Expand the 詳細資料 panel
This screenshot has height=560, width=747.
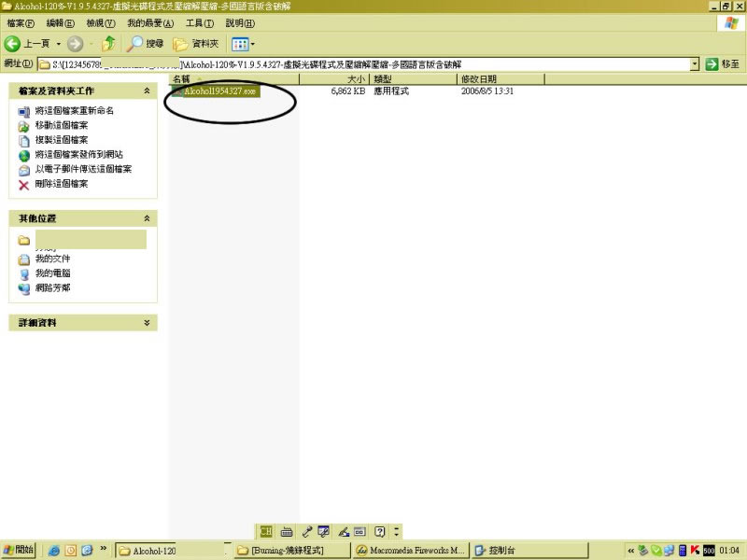tap(147, 323)
